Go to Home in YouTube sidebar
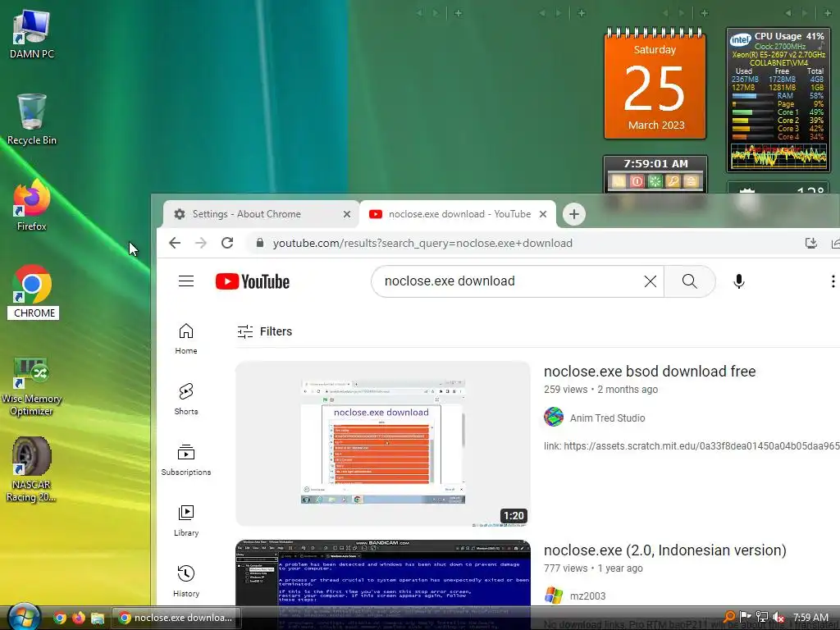The image size is (840, 630). pyautogui.click(x=186, y=339)
